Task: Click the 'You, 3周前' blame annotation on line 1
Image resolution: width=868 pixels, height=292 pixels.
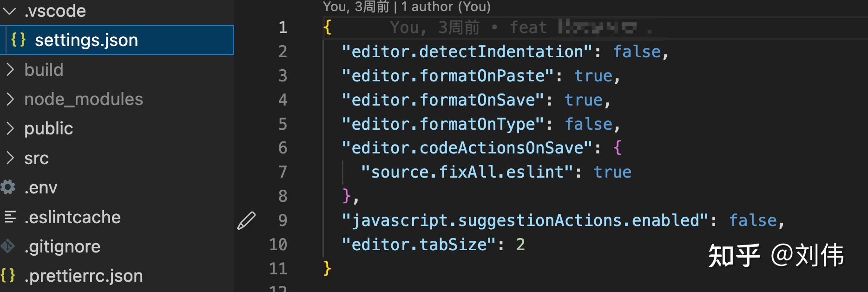Action: [435, 27]
